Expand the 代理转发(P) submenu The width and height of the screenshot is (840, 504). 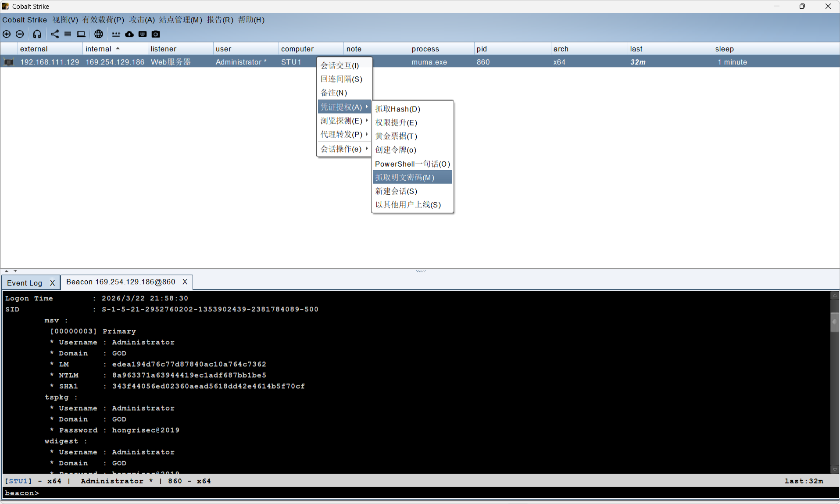344,134
